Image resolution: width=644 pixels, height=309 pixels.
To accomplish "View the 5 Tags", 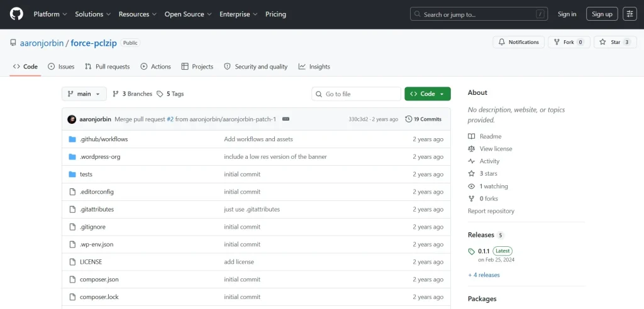I will pos(170,94).
